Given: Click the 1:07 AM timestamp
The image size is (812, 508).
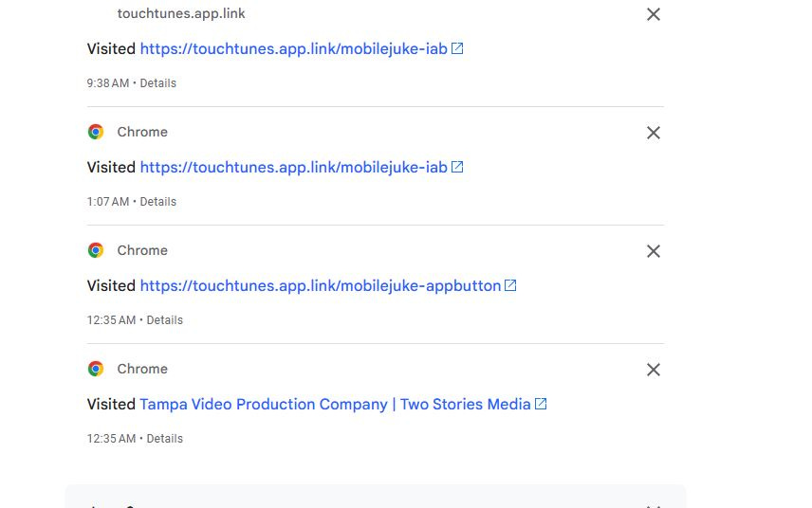Looking at the screenshot, I should tap(108, 202).
